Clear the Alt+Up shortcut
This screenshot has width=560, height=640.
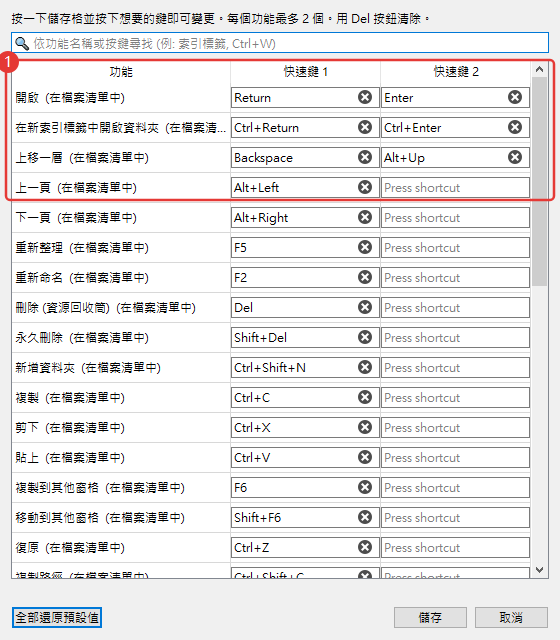pos(515,157)
